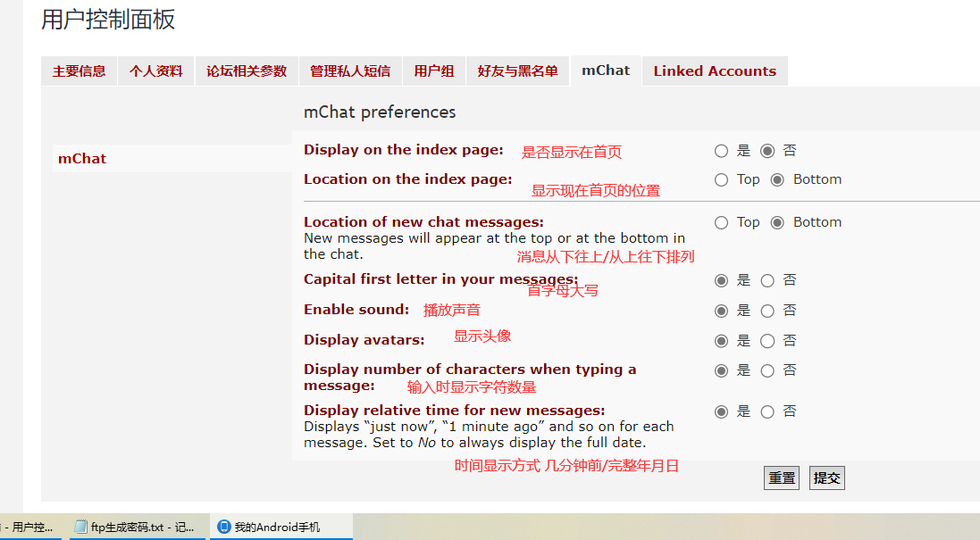Open the 主要信息 tab
The width and height of the screenshot is (980, 540).
79,71
